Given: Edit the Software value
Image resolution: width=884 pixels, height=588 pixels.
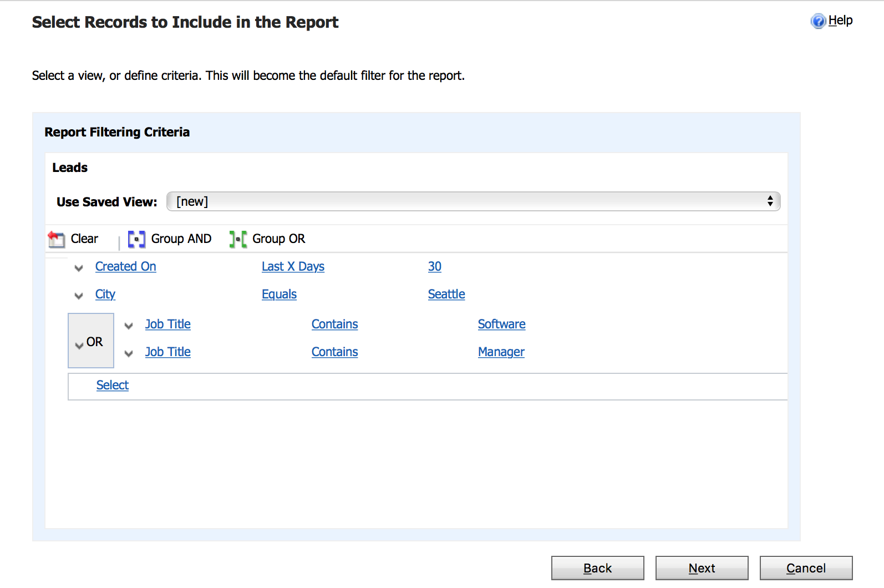Looking at the screenshot, I should pyautogui.click(x=501, y=324).
